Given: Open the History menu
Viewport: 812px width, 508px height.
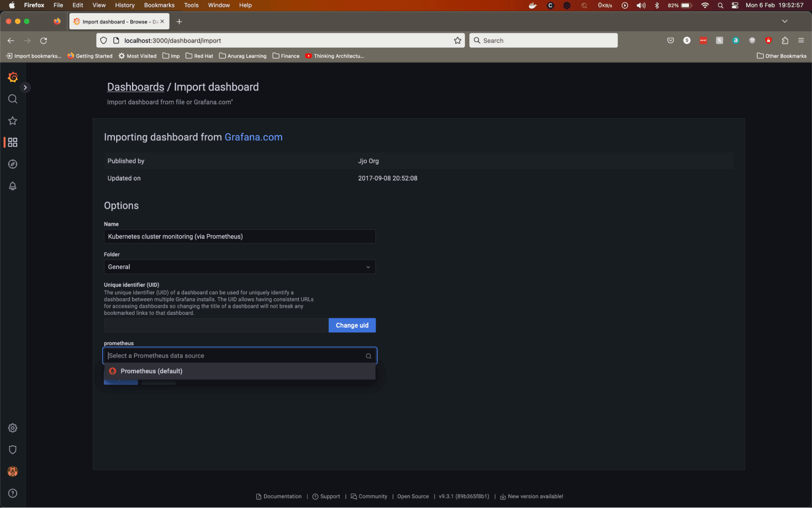Looking at the screenshot, I should click(124, 5).
